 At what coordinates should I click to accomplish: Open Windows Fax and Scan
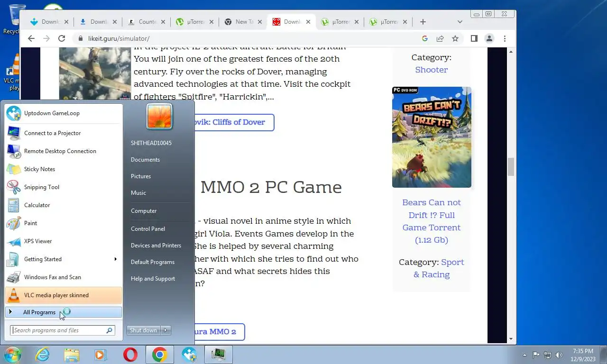click(64, 277)
